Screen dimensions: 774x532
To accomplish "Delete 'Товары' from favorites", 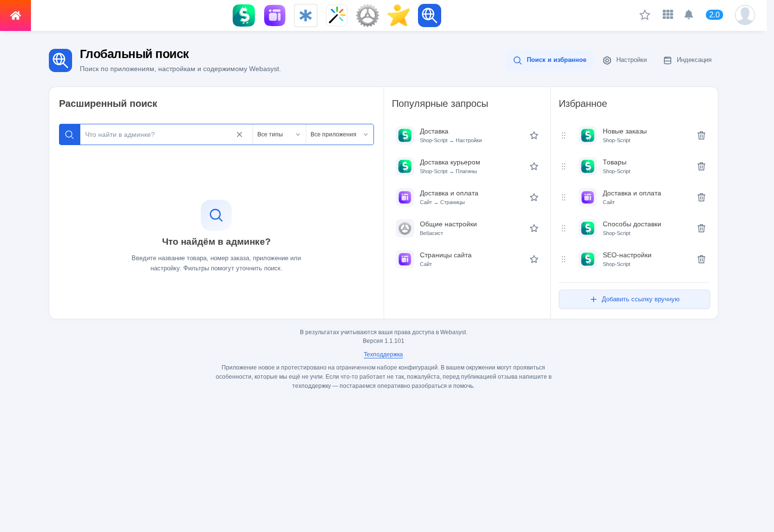I will tap(701, 166).
